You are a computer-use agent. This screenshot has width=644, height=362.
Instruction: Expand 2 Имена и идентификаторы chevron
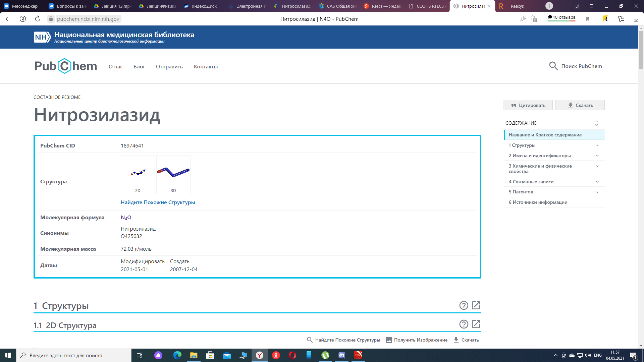click(597, 156)
